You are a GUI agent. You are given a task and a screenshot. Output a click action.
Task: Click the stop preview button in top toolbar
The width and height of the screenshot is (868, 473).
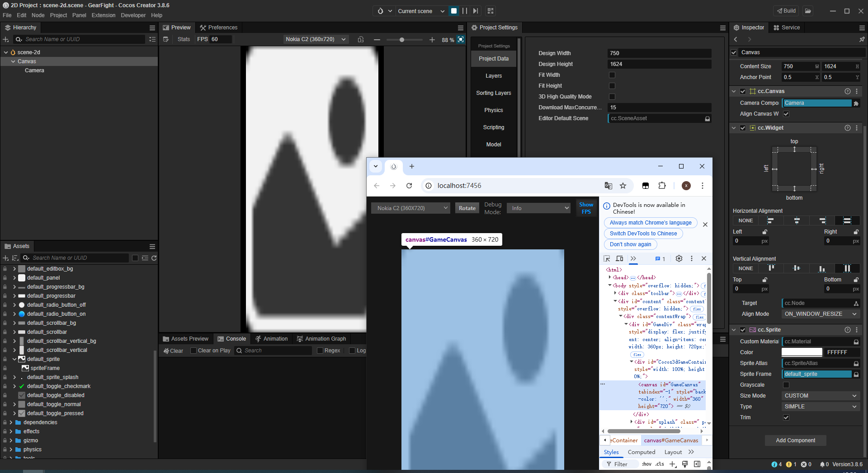tap(454, 11)
